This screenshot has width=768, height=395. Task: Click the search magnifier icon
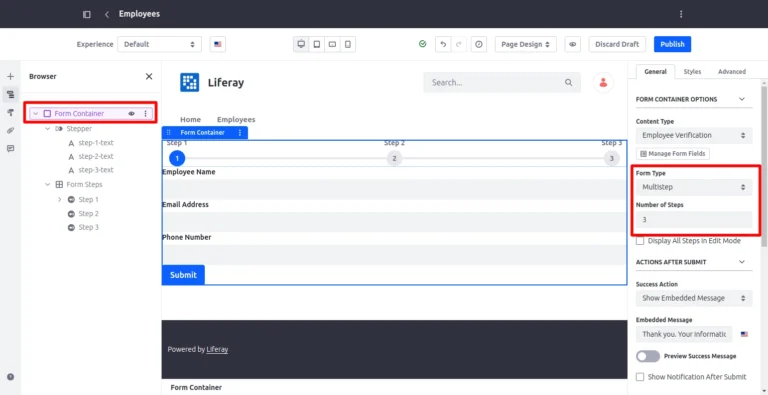568,82
